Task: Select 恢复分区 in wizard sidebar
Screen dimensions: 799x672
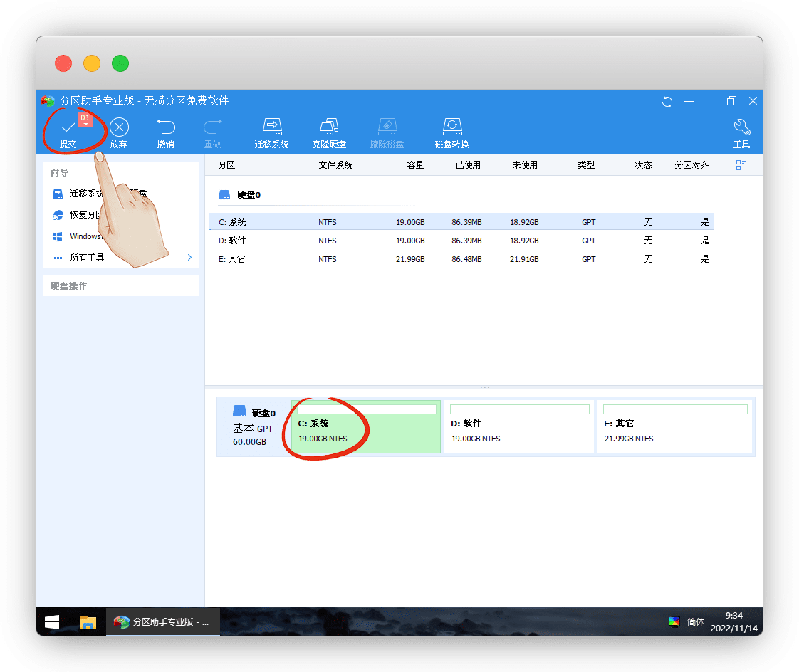Action: click(85, 215)
